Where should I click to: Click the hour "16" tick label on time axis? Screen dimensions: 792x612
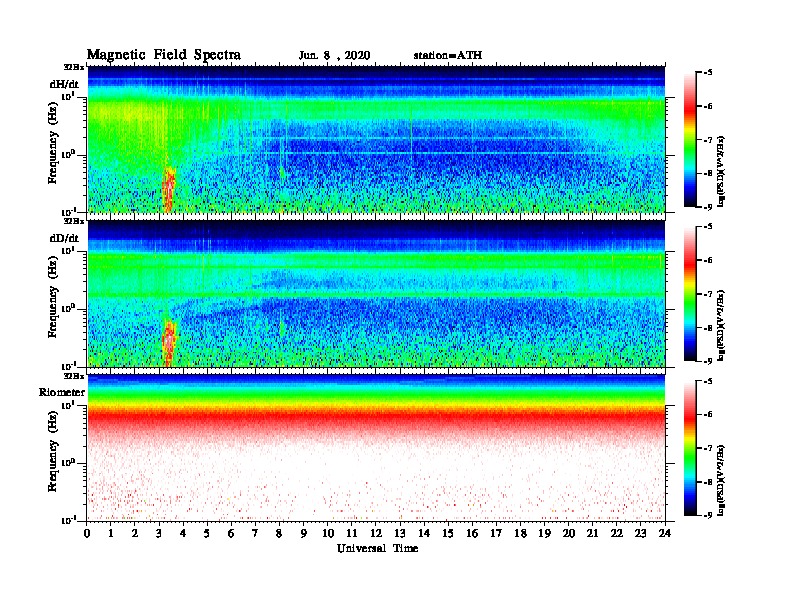472,533
